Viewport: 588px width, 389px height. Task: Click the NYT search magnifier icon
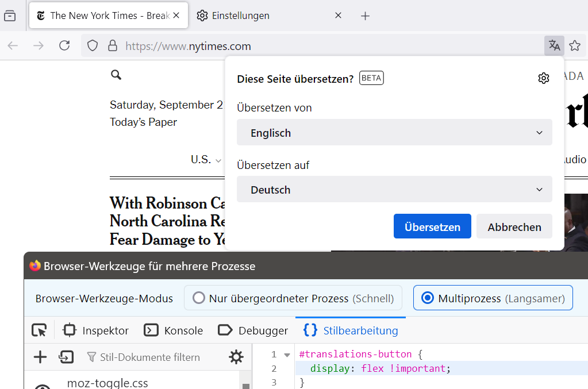(116, 75)
